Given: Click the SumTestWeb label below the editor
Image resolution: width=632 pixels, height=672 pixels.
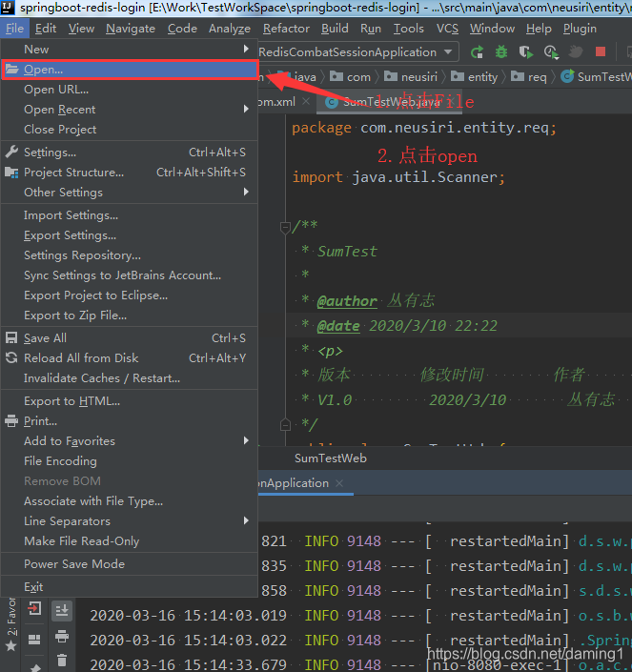Looking at the screenshot, I should pos(331,458).
